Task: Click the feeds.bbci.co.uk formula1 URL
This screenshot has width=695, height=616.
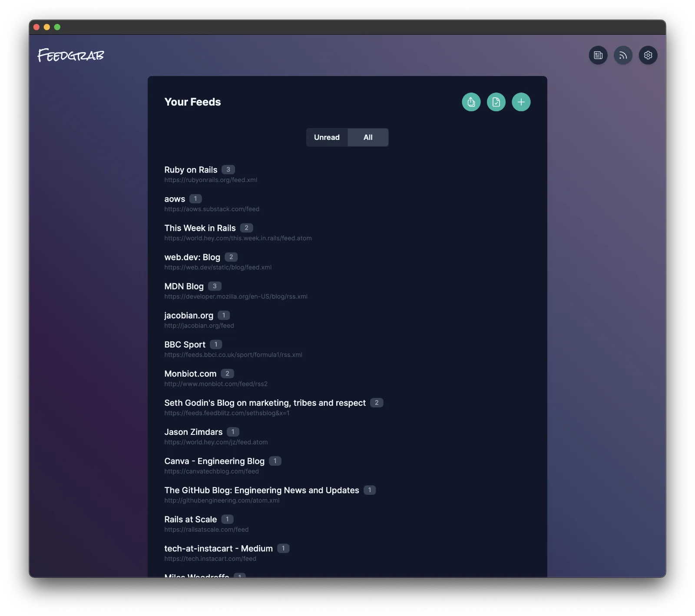Action: 233,354
